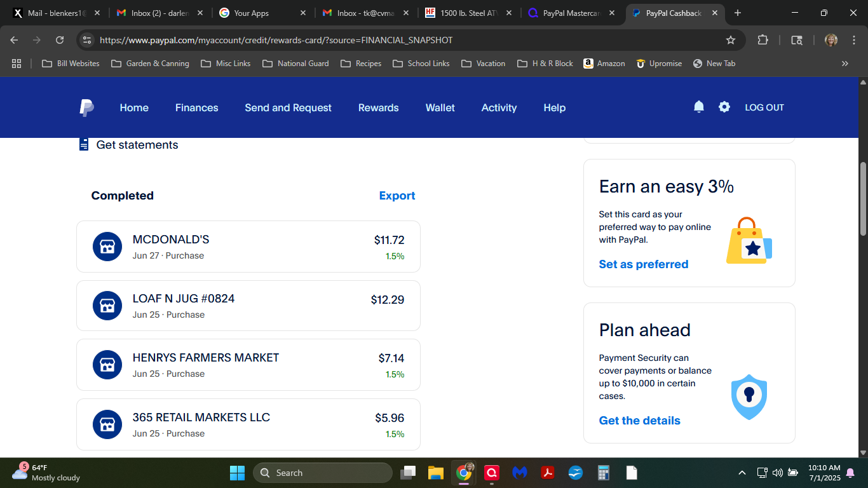
Task: Reload the page
Action: [x=60, y=40]
